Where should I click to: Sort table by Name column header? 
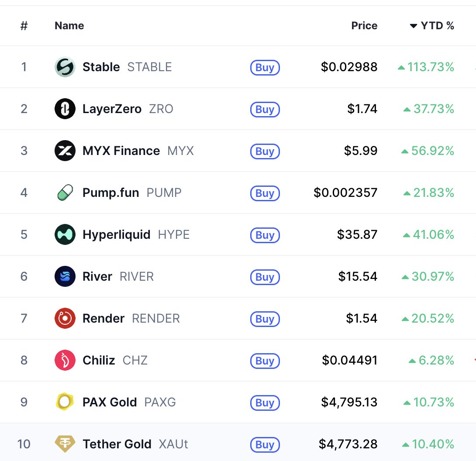click(x=69, y=26)
